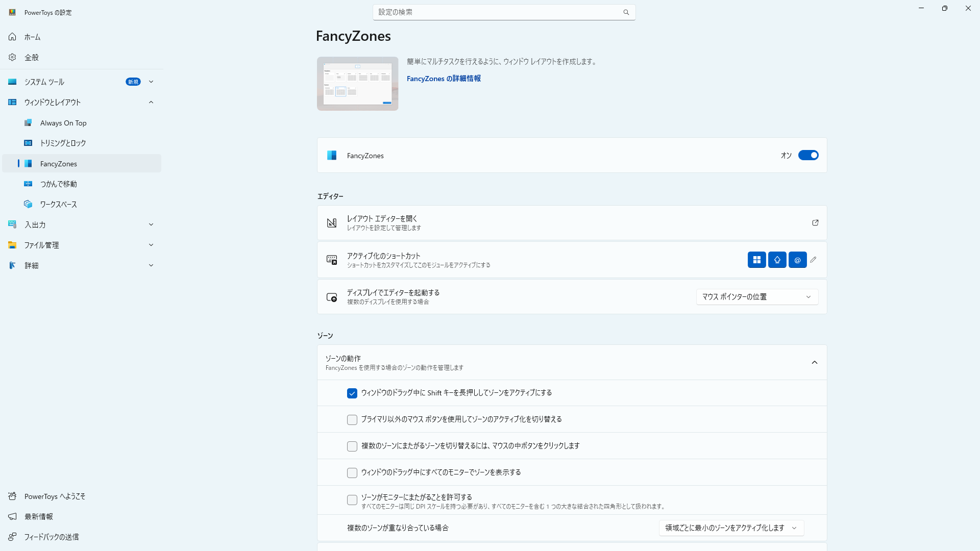Click レイアウト エディターを開く button
Image resolution: width=980 pixels, height=551 pixels.
[x=572, y=223]
